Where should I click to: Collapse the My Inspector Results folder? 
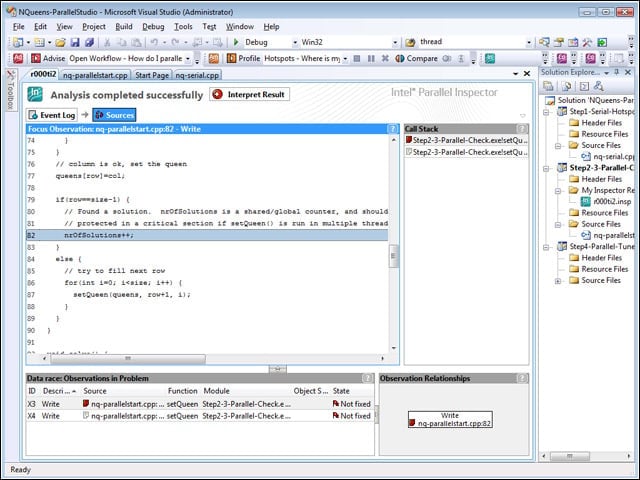[558, 191]
